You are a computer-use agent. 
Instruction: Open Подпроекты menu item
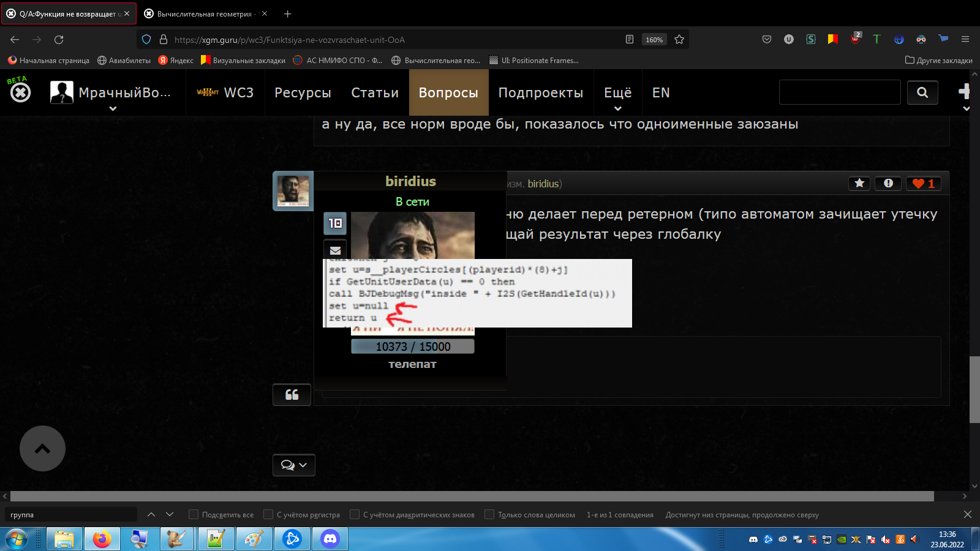(x=541, y=92)
